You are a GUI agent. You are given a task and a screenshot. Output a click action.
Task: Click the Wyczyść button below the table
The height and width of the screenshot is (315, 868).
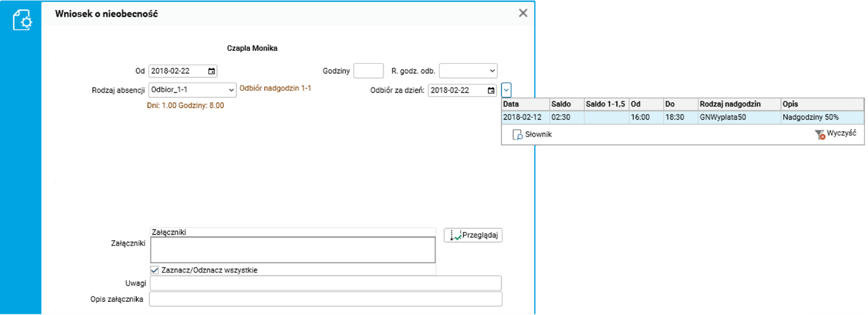pos(835,134)
